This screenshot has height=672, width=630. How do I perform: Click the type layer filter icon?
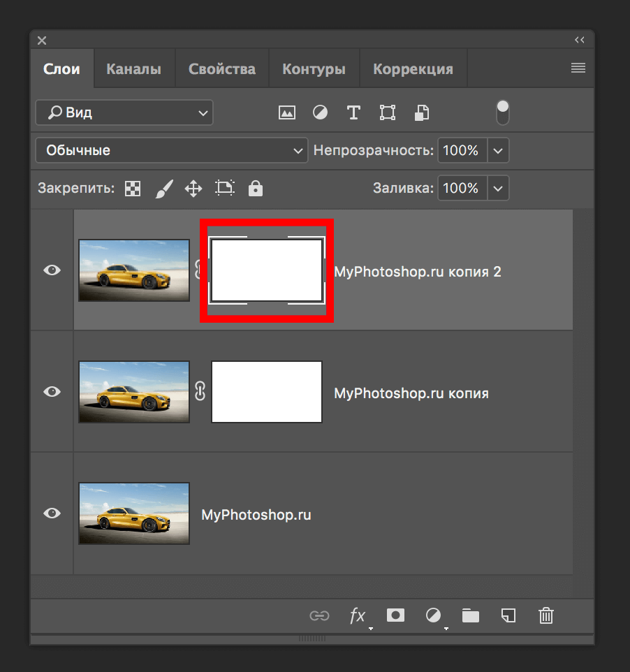coord(353,112)
